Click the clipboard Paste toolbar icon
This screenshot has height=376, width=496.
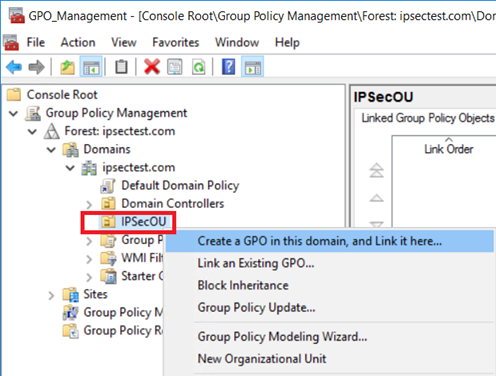(121, 67)
